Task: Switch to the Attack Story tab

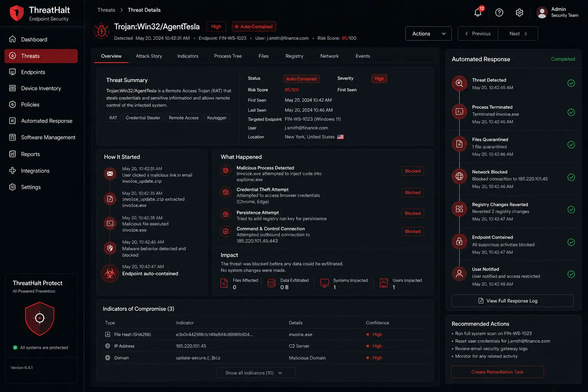Action: point(149,56)
